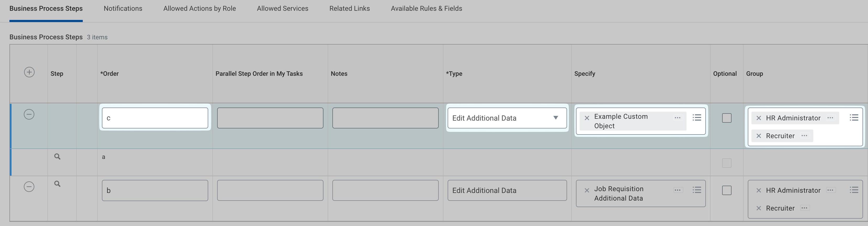Toggle Optional checkbox for step b
This screenshot has width=868, height=226.
[727, 190]
